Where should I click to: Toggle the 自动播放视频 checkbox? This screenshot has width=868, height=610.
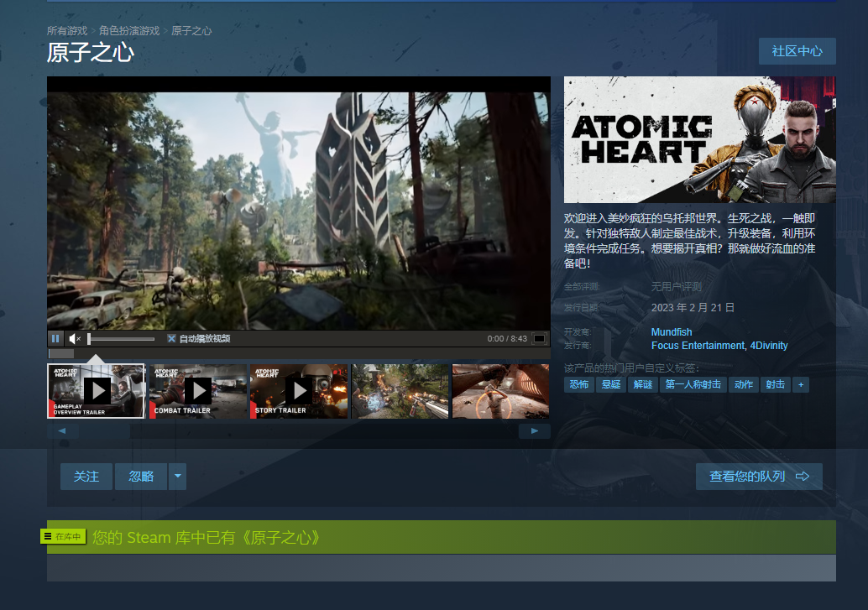click(171, 339)
